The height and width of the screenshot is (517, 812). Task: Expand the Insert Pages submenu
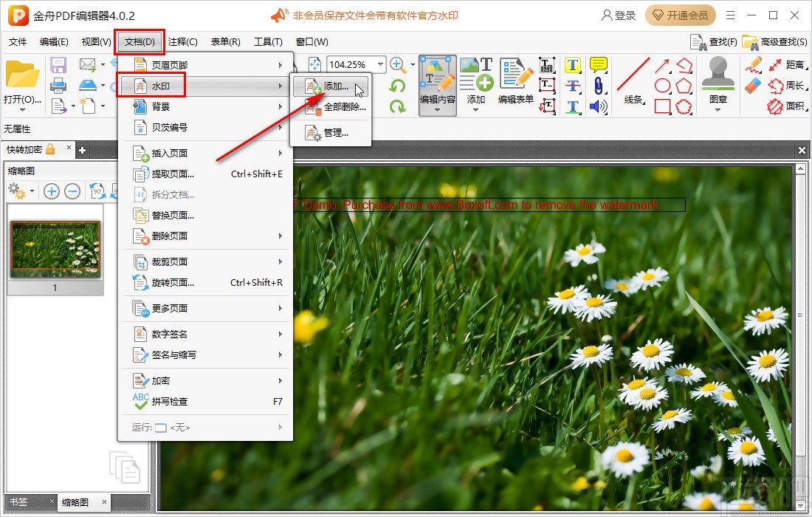pos(207,154)
